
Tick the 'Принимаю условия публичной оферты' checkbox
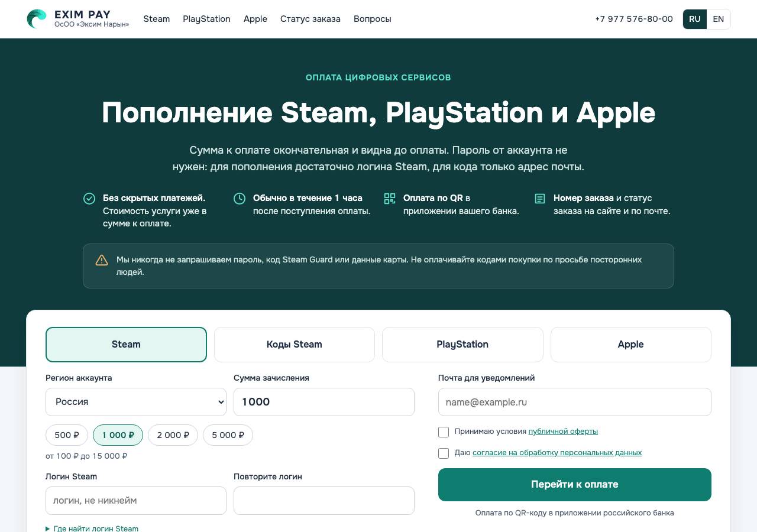(x=444, y=432)
